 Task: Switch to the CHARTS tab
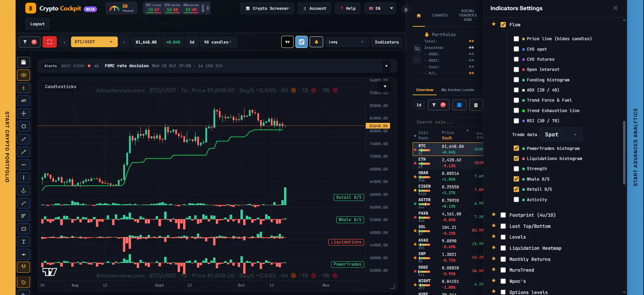(440, 16)
